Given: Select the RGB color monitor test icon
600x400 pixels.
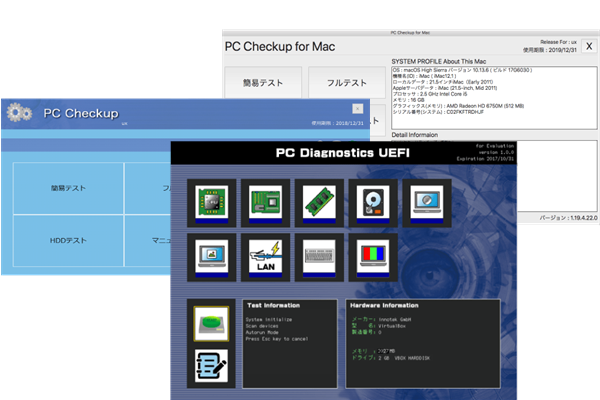Looking at the screenshot, I should (373, 257).
